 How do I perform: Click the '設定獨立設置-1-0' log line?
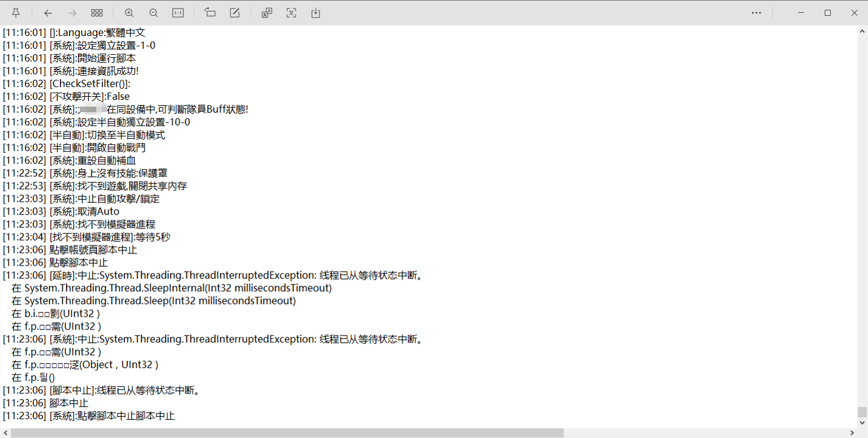pos(79,46)
